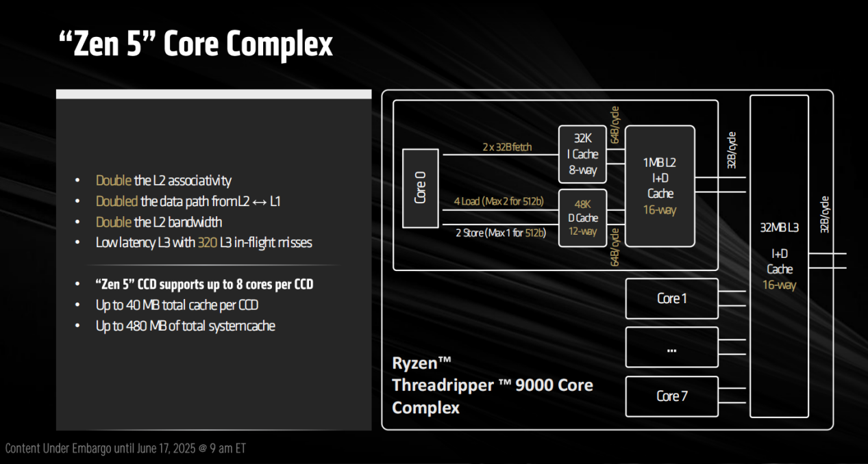Click the "Double the L2 bandwidth" bullet
Image resolution: width=868 pixels, height=464 pixels.
158,222
